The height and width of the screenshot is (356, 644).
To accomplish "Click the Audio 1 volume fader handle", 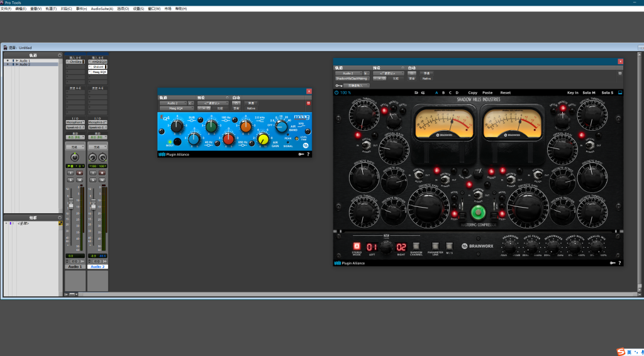I will [x=71, y=204].
